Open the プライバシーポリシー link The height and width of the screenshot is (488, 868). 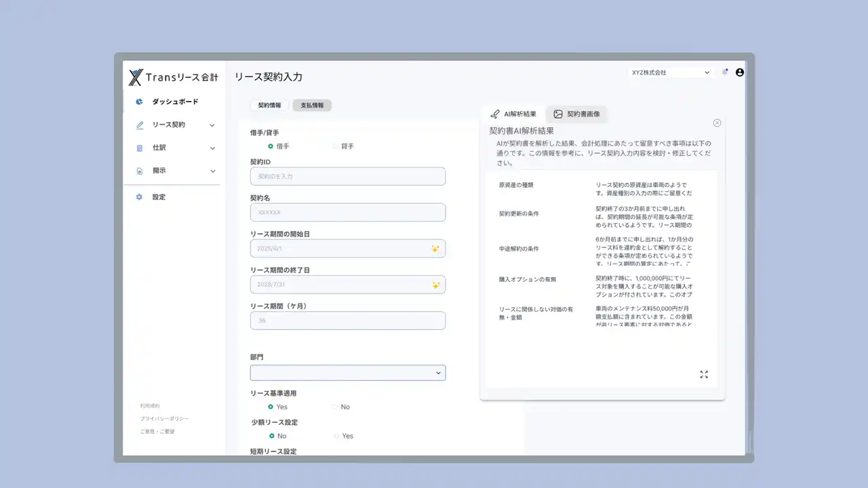coord(165,419)
